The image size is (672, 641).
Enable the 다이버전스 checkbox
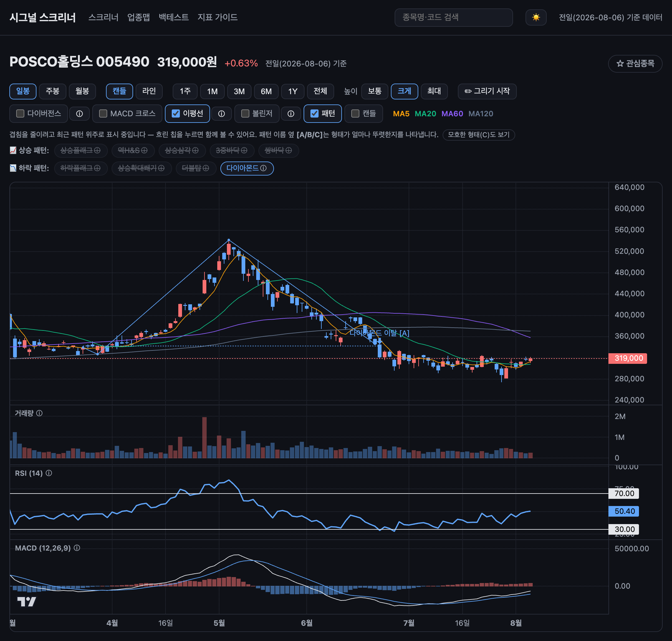point(21,113)
